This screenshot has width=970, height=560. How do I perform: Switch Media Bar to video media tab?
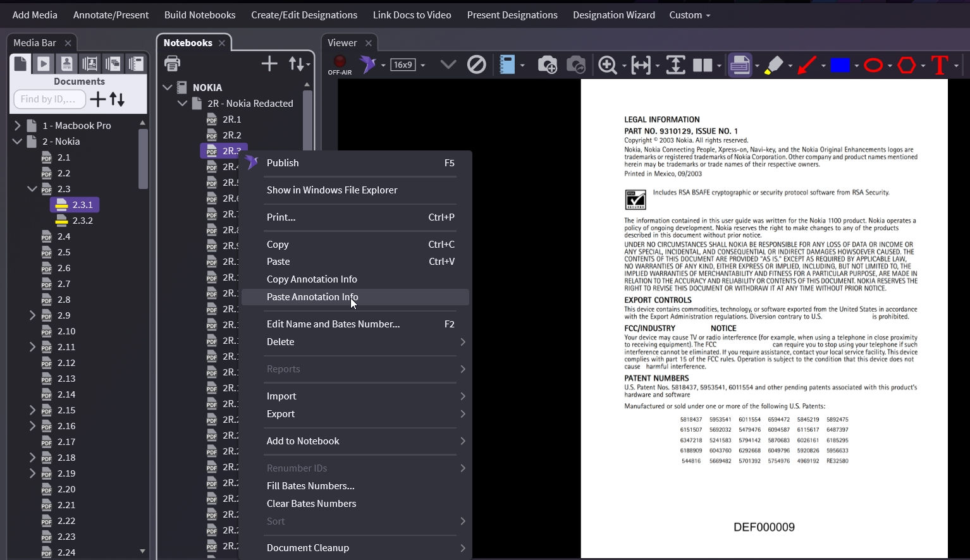pyautogui.click(x=44, y=64)
